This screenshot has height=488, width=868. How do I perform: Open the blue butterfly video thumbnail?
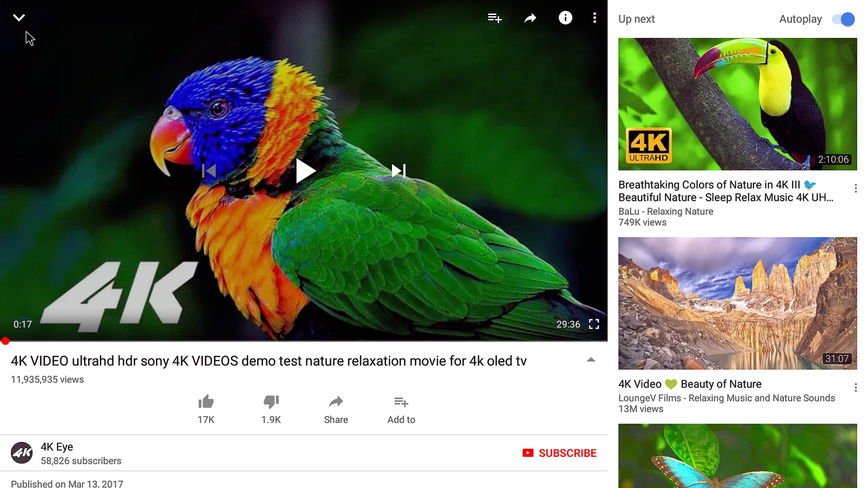pos(738,455)
